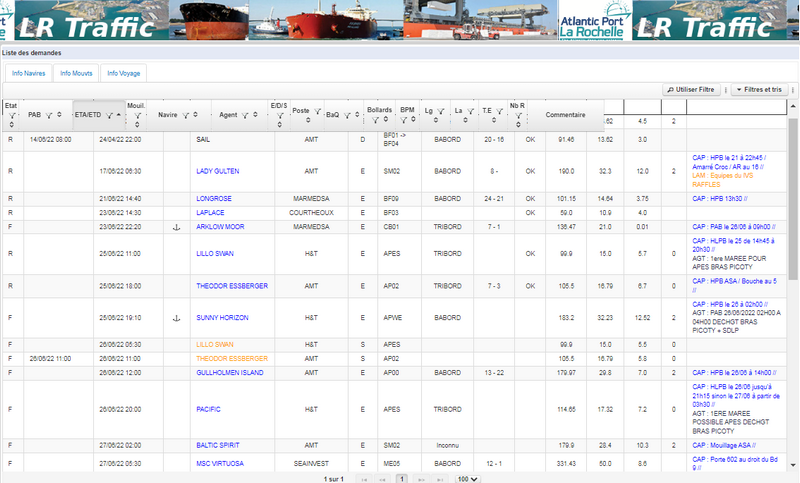The height and width of the screenshot is (483, 800).
Task: Open the MSC VIRTUOSA ship link
Action: coord(220,463)
